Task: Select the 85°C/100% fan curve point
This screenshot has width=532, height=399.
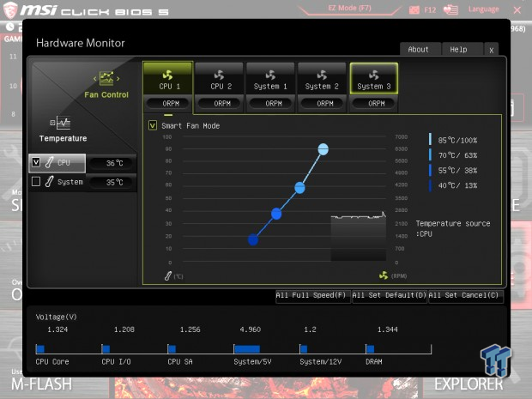Action: point(323,149)
